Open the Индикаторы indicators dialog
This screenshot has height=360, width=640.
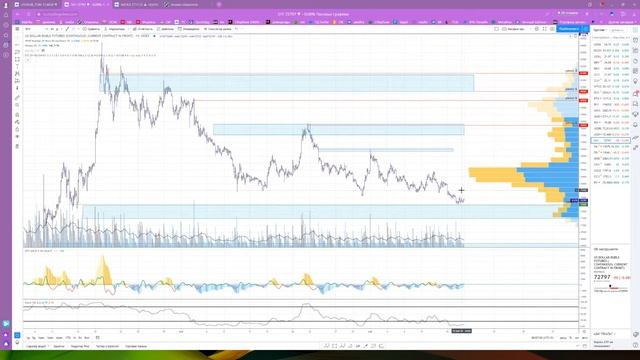click(115, 29)
